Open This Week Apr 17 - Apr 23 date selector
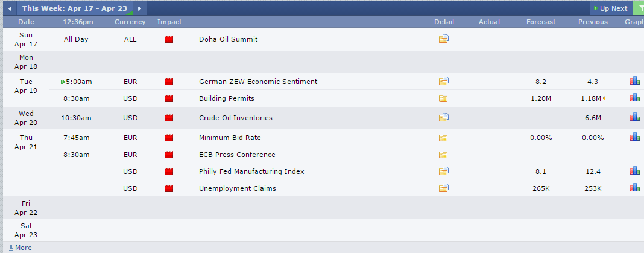 pyautogui.click(x=75, y=8)
